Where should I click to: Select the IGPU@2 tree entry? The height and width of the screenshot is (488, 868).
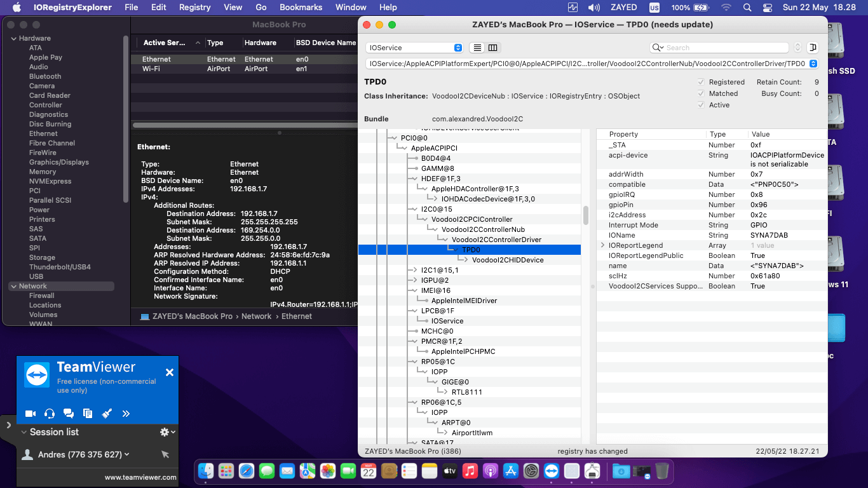pos(435,280)
